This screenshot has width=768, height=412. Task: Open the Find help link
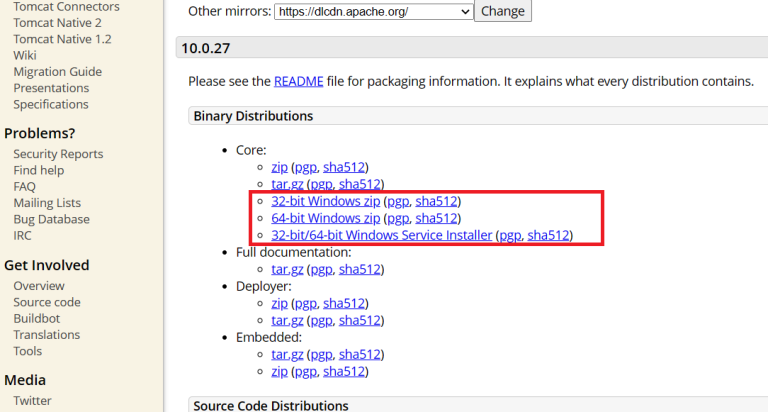click(38, 170)
